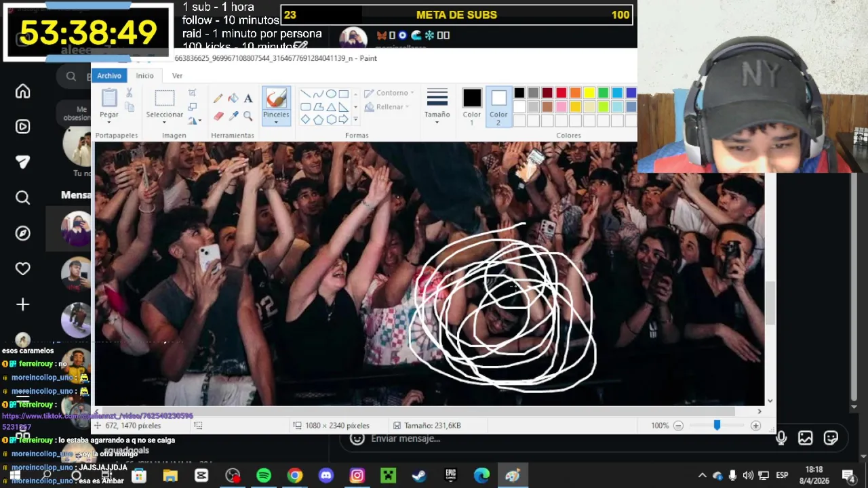Image resolution: width=868 pixels, height=488 pixels.
Task: Click Paint zoom in plus button
Action: click(x=755, y=426)
